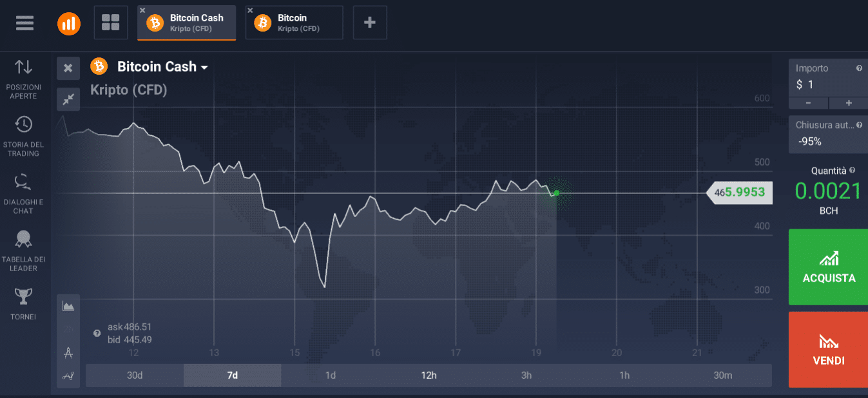Open Chiusura automatica -95% setting
The width and height of the screenshot is (868, 398).
[x=828, y=135]
